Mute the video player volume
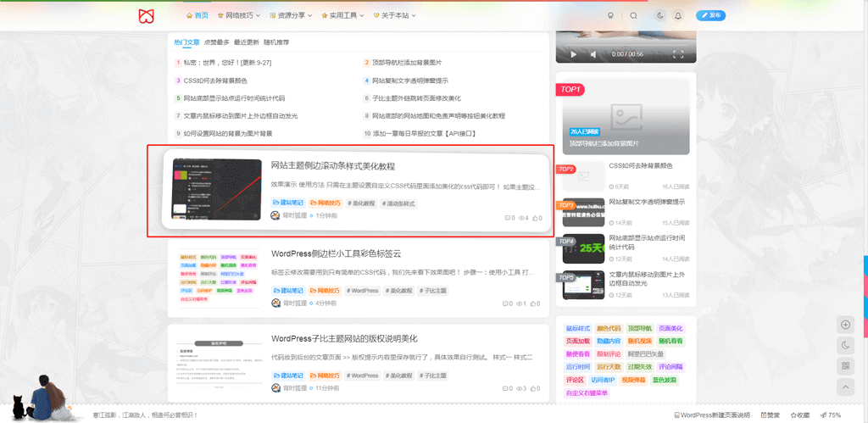This screenshot has width=868, height=423. click(x=593, y=54)
